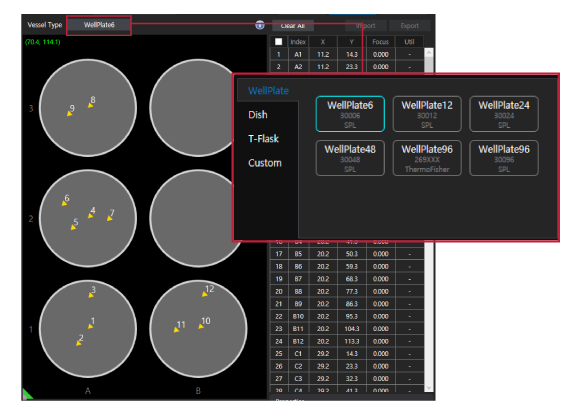Click point marker 1 in well A1
The width and height of the screenshot is (581, 417).
[90, 327]
